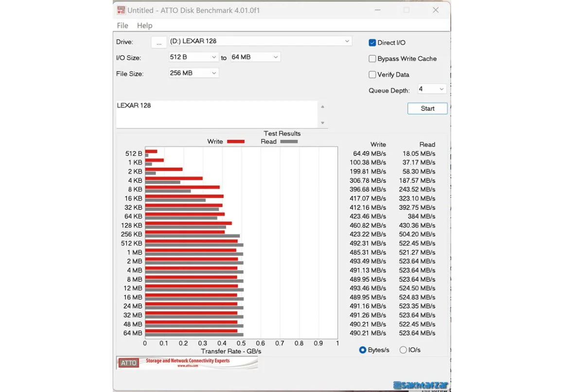Screen dimensions: 564x392
Task: Open the I/O Size start dropdown 512 B
Action: (194, 57)
